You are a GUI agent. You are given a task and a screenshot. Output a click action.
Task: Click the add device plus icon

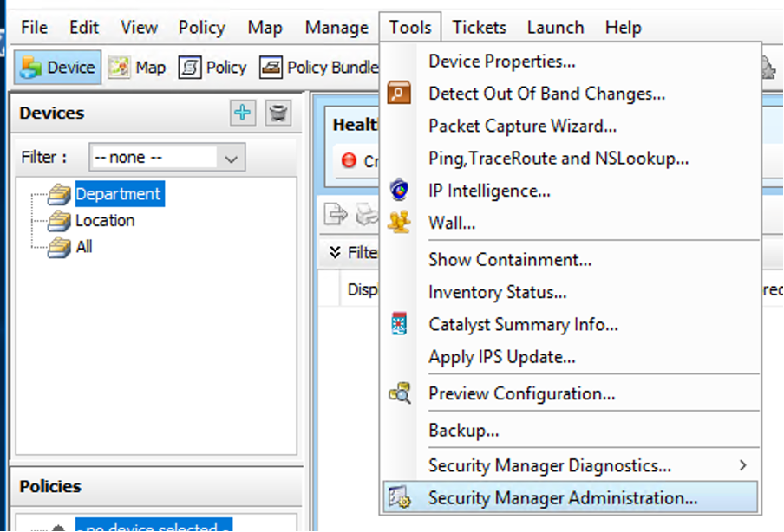point(243,113)
